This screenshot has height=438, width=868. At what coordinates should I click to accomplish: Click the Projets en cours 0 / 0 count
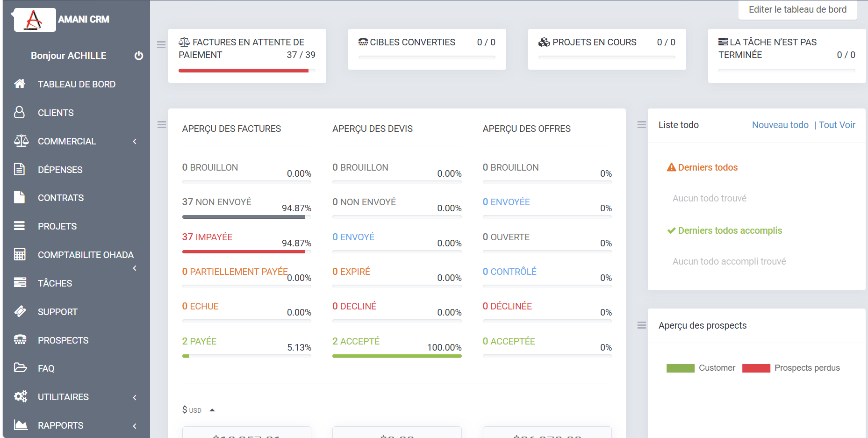[666, 42]
